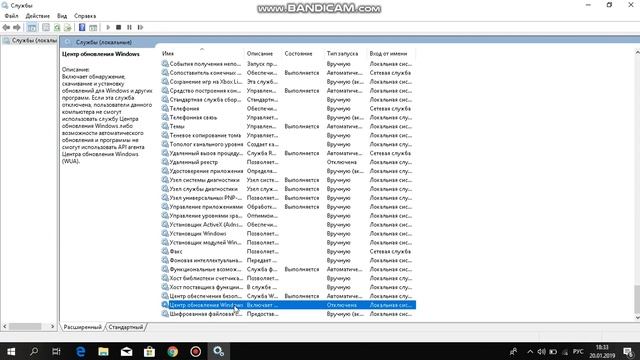The image size is (640, 360).
Task: Sort by the Имя column header
Action: pos(168,53)
